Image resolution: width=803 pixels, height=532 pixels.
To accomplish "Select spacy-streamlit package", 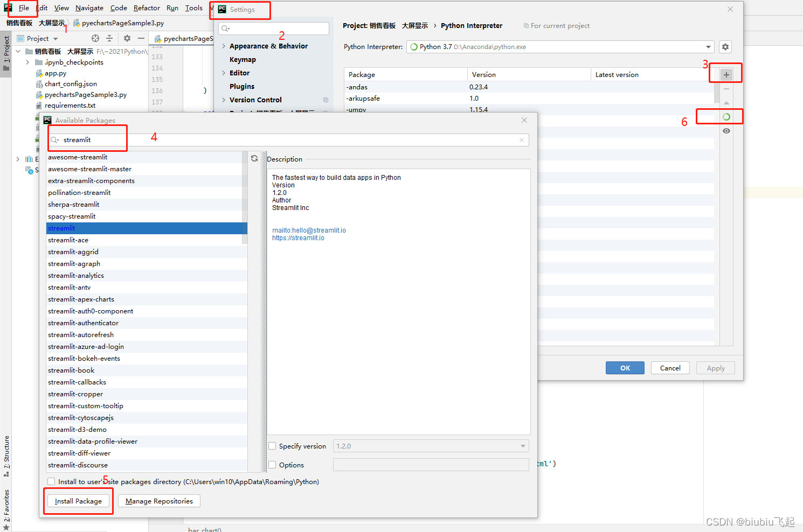I will (147, 216).
